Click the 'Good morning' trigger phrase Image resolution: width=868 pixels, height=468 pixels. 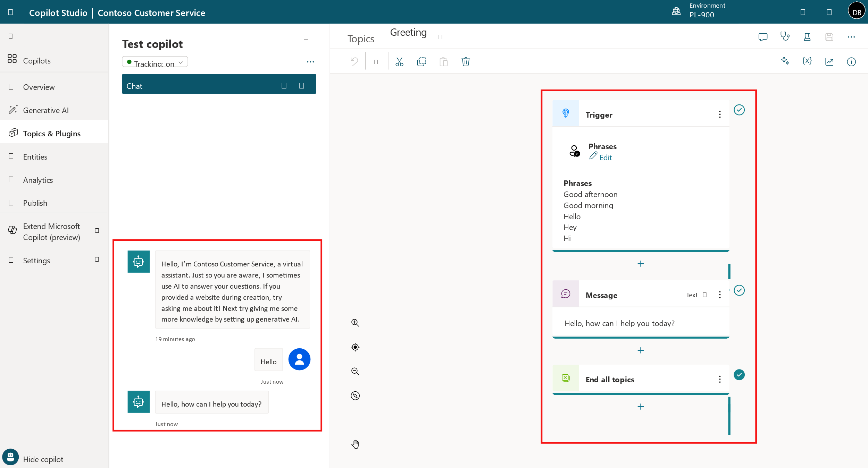pos(588,205)
